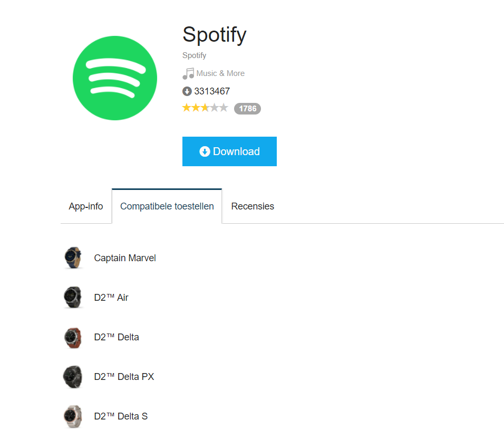
Task: Select the D2 Delta PX device name
Action: (x=124, y=377)
